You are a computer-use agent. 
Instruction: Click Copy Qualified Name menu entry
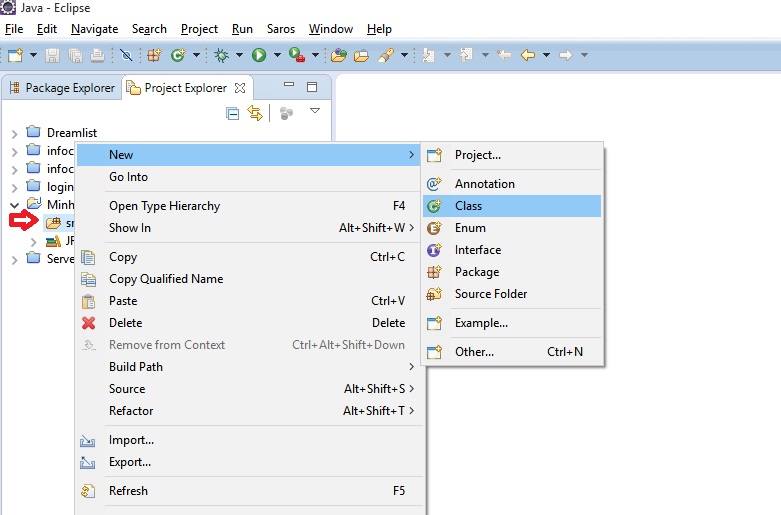249,279
